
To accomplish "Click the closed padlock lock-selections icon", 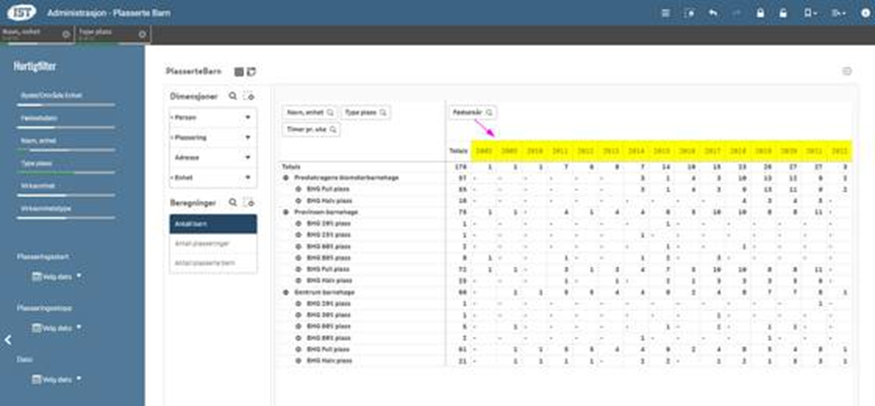I will pyautogui.click(x=759, y=13).
